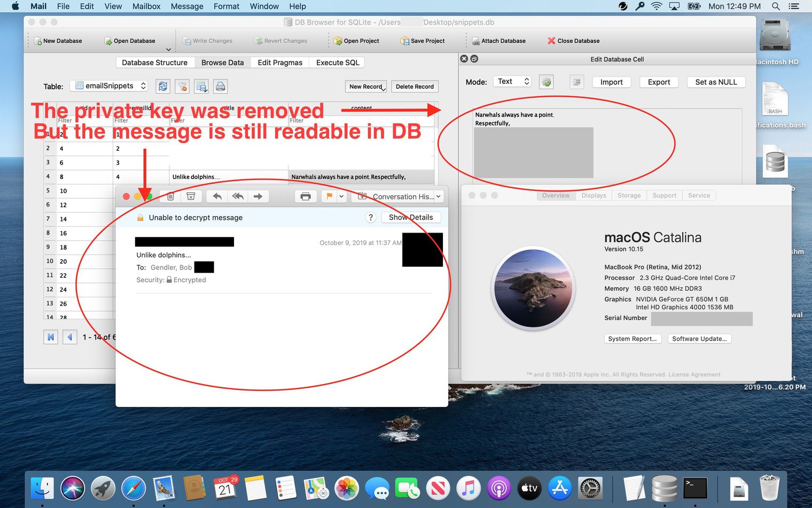Open the Mode Text dropdown

[x=512, y=81]
